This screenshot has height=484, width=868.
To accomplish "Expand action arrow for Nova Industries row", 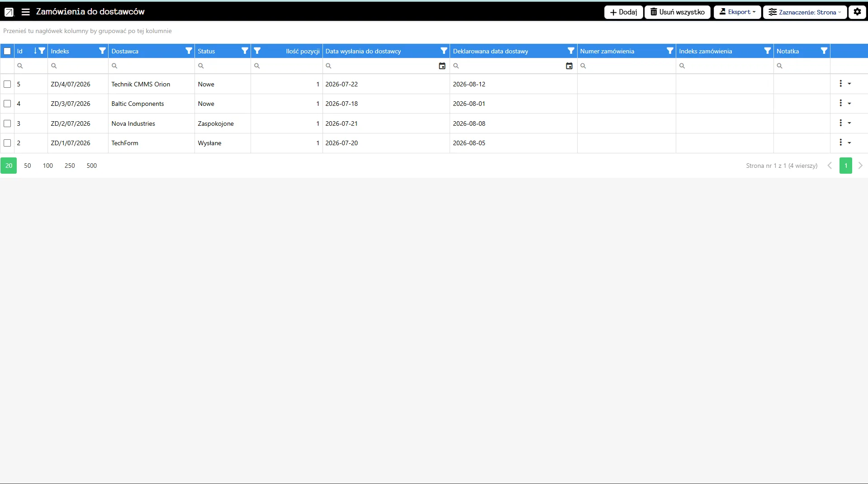I will 849,123.
